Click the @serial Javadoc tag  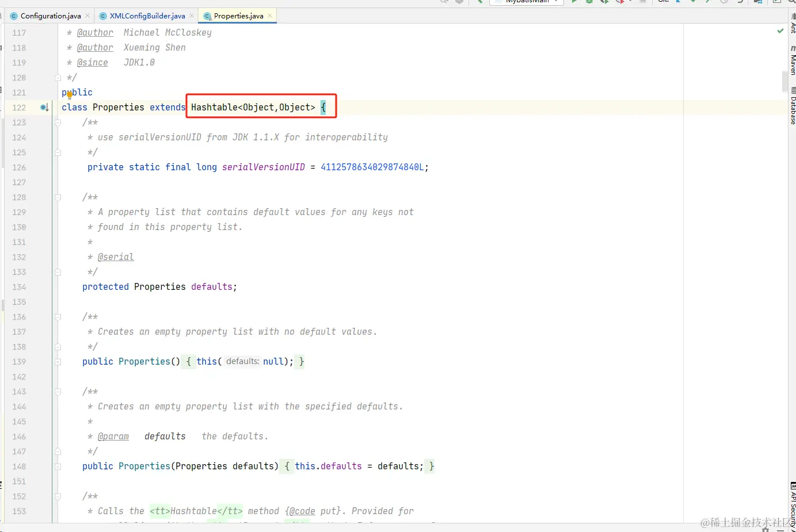[x=116, y=257]
